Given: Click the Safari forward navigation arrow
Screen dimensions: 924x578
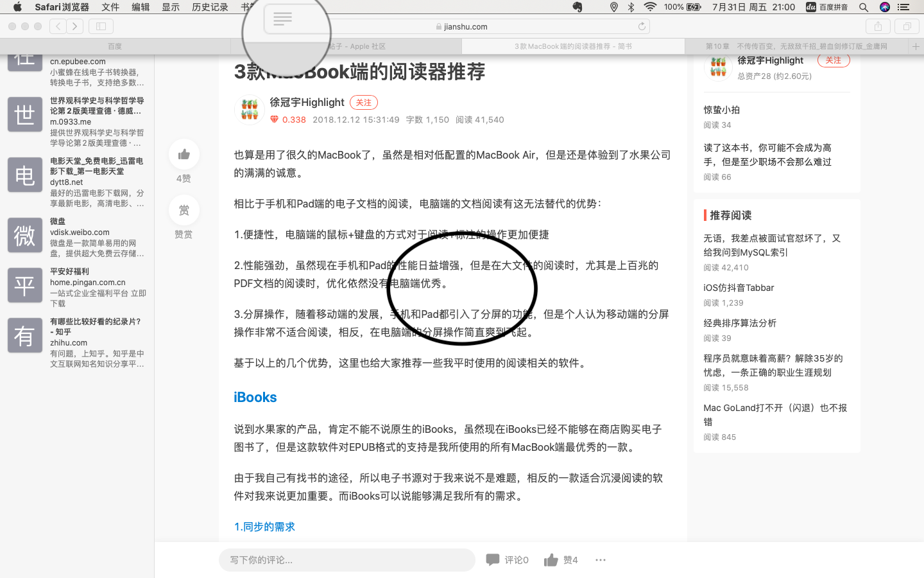Looking at the screenshot, I should (75, 26).
